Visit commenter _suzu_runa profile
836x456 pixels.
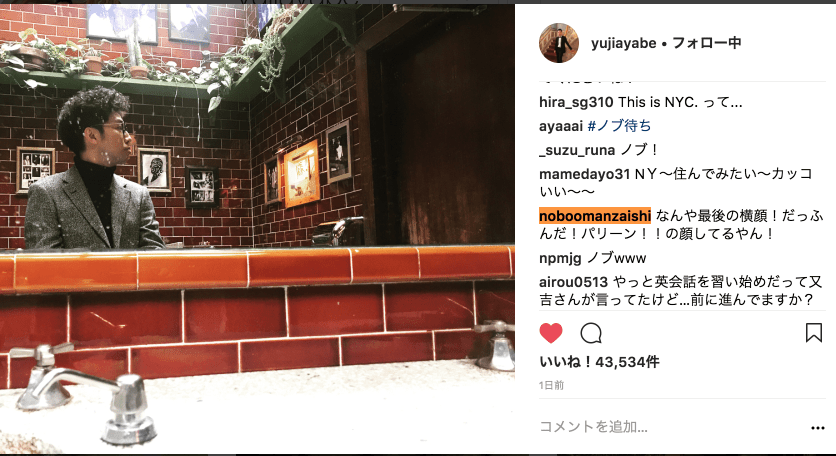577,150
